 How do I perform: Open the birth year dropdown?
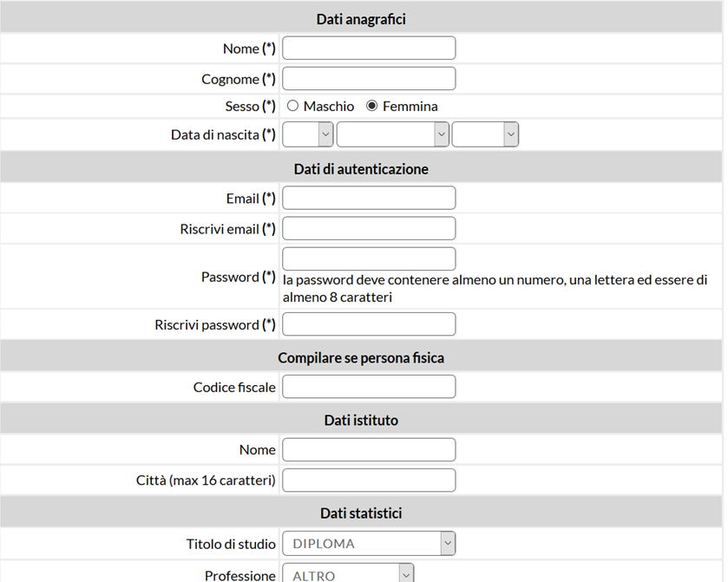(485, 134)
